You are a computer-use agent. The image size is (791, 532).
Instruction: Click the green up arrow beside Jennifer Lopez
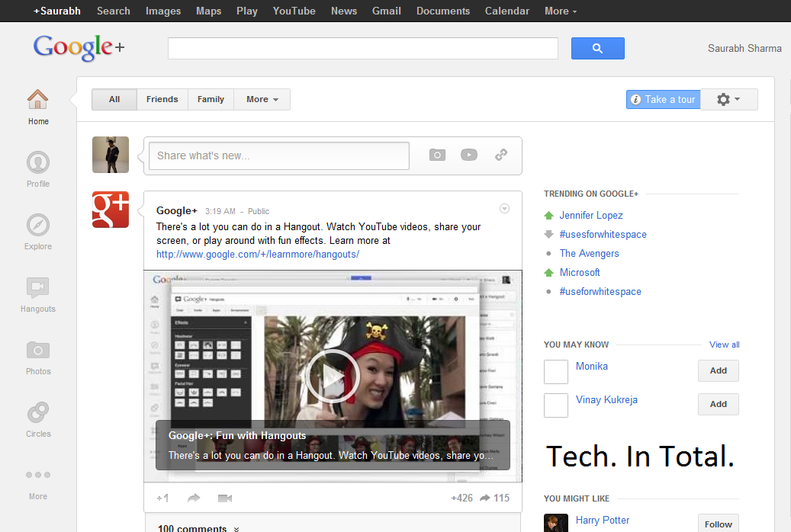pos(549,216)
